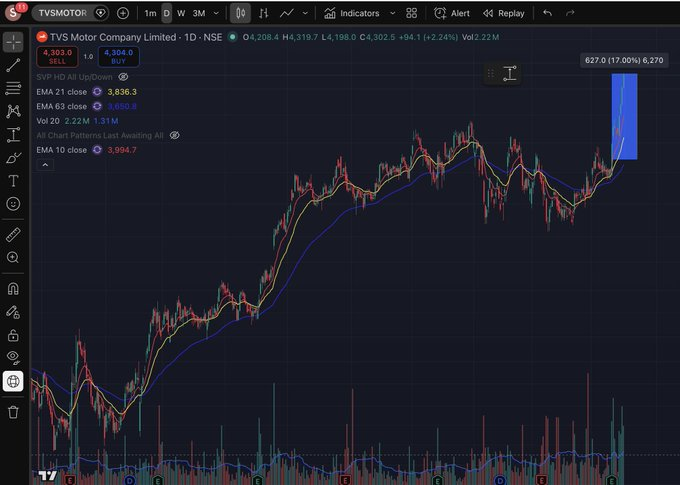Image resolution: width=680 pixels, height=485 pixels.
Task: Lock all drawing tools
Action: tap(13, 335)
